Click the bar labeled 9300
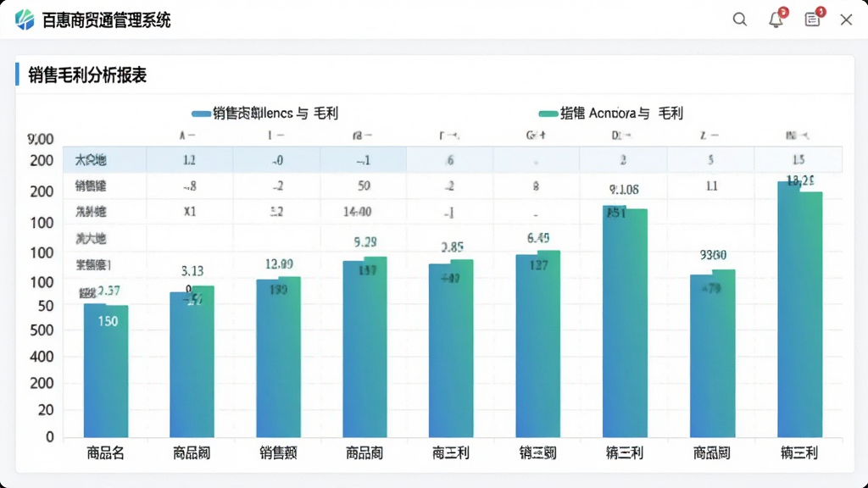 (x=712, y=354)
